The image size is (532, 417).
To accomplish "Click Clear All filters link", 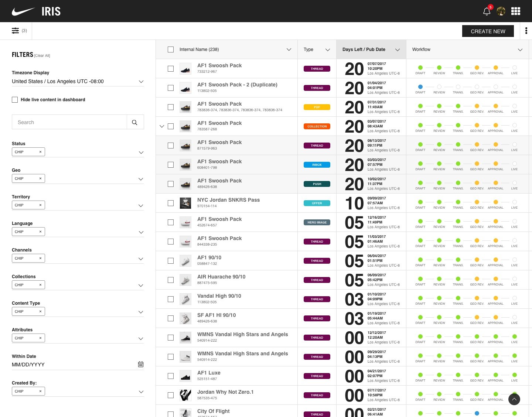I will (42, 56).
